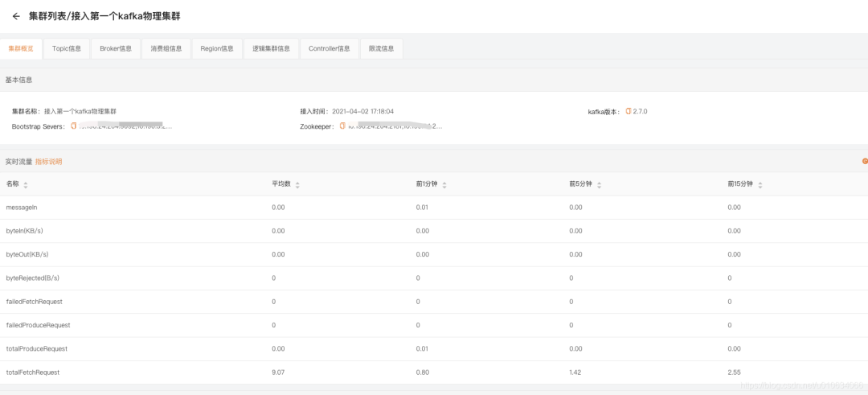Click the 实时流量 section label
The width and height of the screenshot is (868, 395).
(18, 162)
